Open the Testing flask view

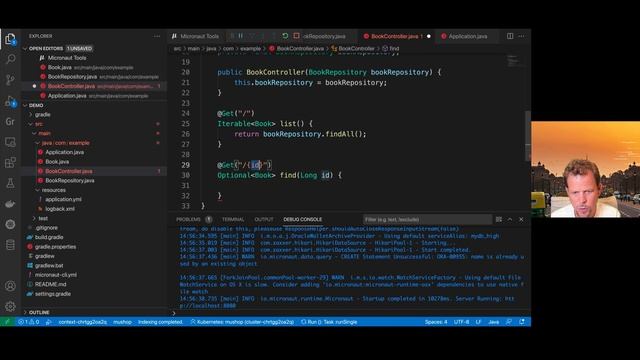pyautogui.click(x=10, y=183)
